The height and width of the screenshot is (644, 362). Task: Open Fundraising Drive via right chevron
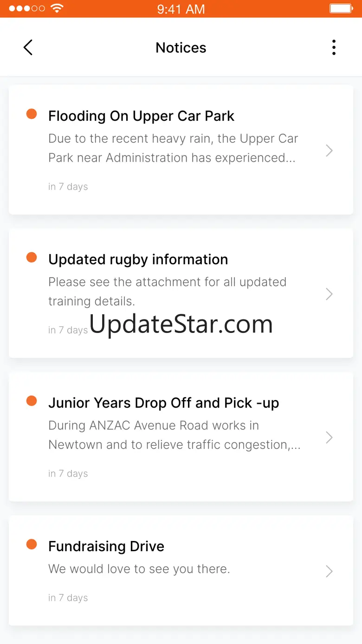(329, 571)
